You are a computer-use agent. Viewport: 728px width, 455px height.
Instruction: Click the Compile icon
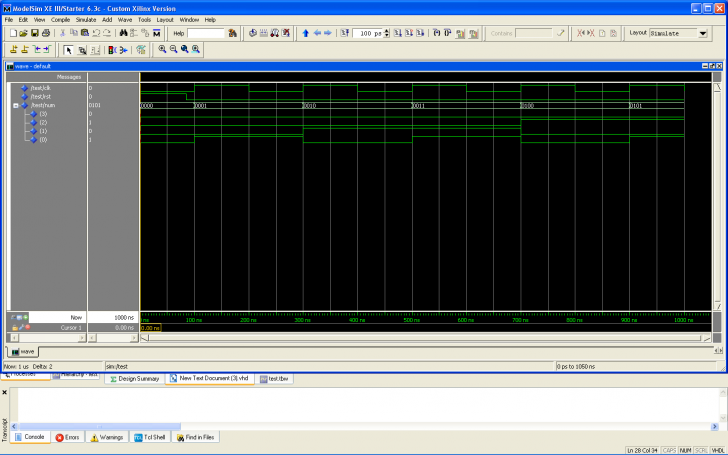point(253,33)
